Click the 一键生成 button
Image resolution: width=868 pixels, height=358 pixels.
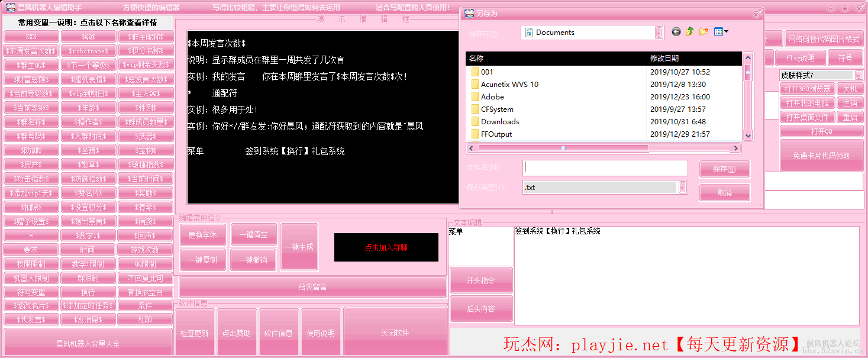(299, 247)
